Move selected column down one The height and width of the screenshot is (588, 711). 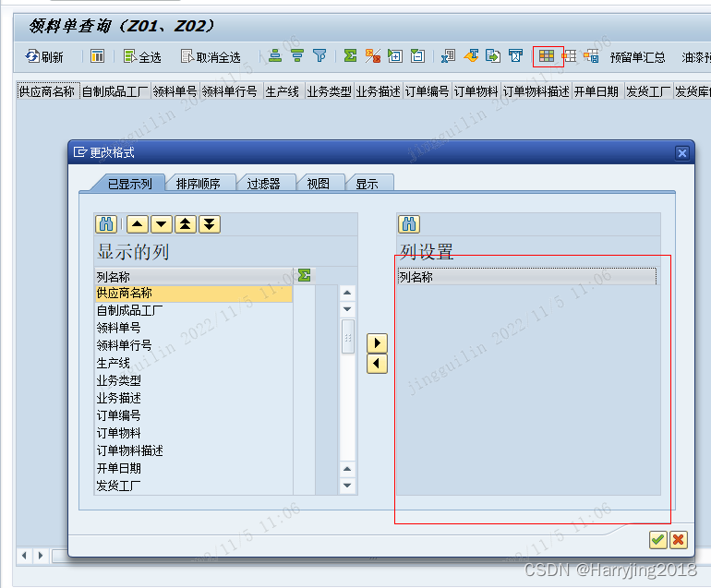click(162, 224)
